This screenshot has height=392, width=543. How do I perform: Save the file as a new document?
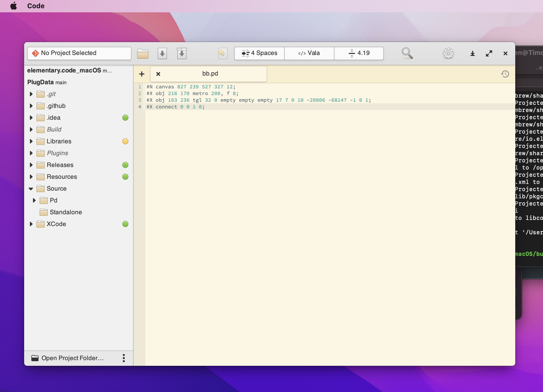182,53
